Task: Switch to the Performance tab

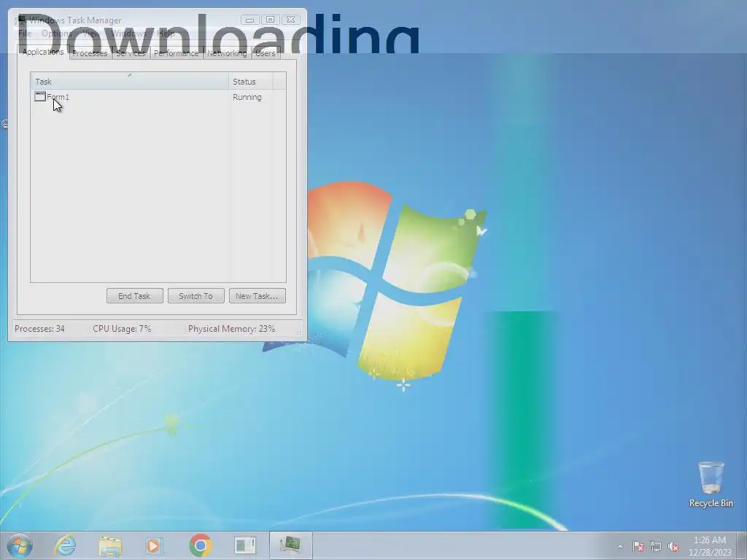Action: tap(176, 53)
